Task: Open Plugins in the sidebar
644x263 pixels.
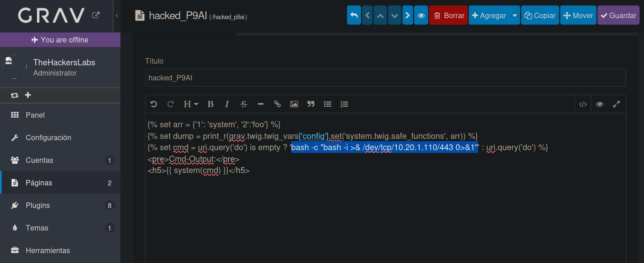Action: click(60, 205)
